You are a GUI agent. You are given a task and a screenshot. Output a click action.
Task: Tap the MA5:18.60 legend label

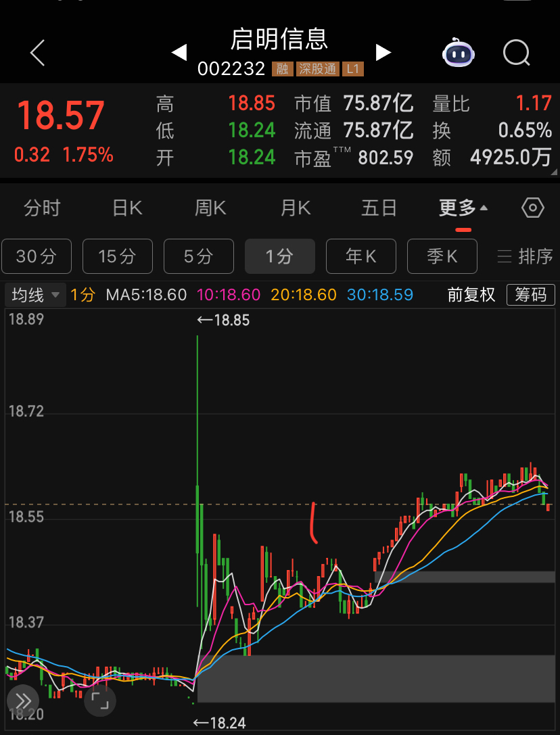pyautogui.click(x=146, y=295)
